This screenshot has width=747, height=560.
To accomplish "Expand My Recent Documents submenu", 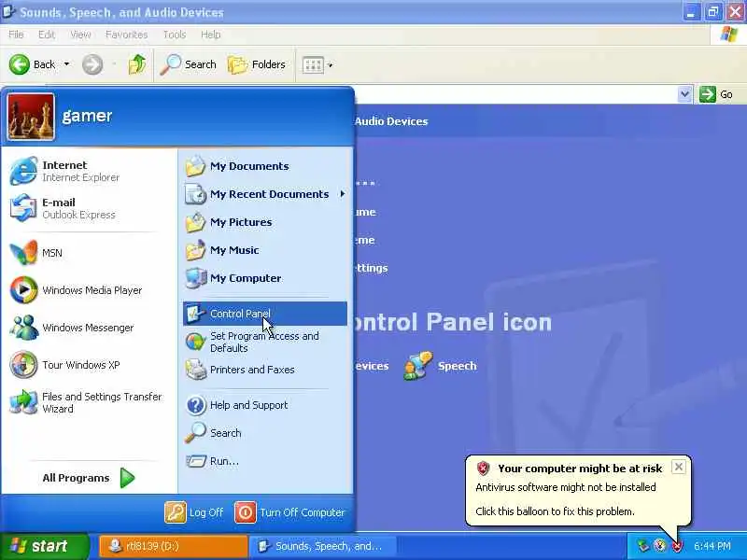I will coord(265,194).
